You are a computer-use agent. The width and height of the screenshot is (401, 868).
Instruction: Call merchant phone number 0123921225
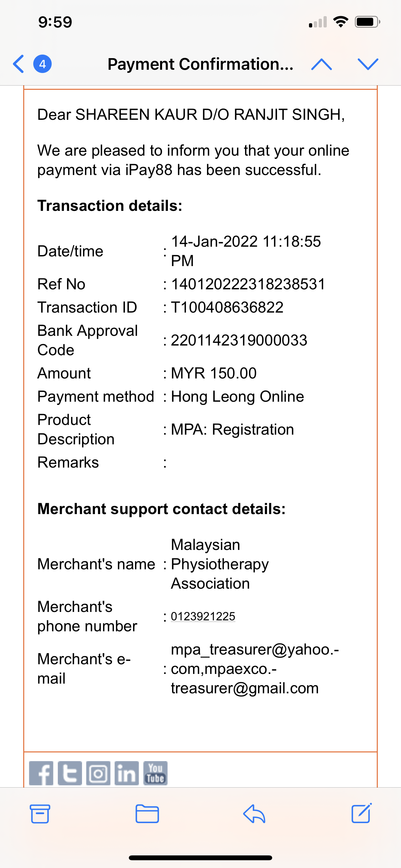click(203, 616)
